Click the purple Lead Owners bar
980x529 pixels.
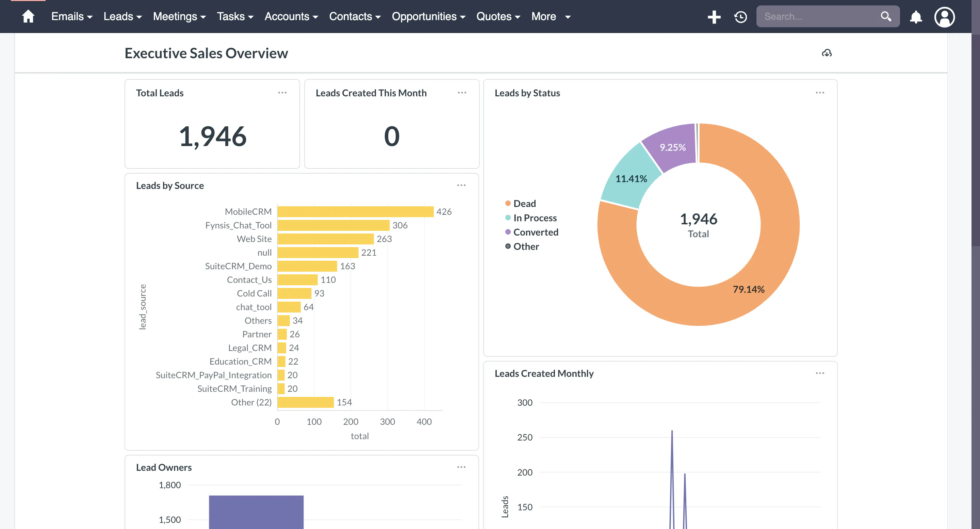click(x=256, y=512)
